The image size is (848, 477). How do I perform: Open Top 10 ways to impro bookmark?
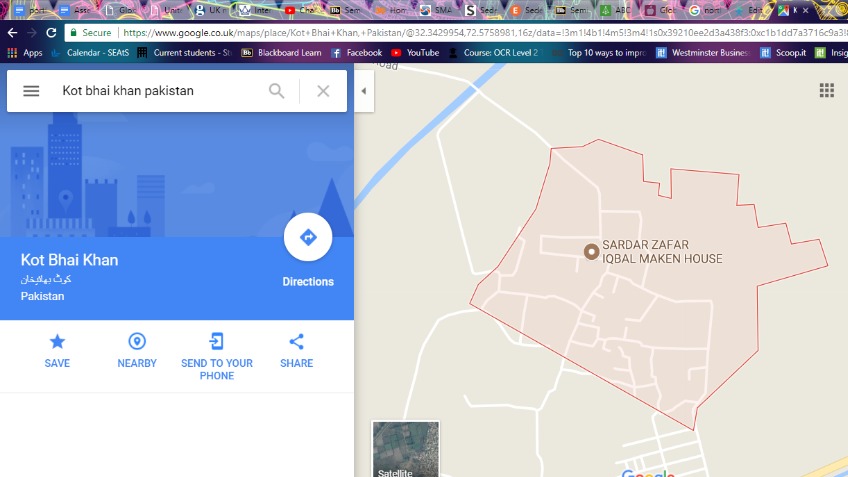[x=599, y=52]
